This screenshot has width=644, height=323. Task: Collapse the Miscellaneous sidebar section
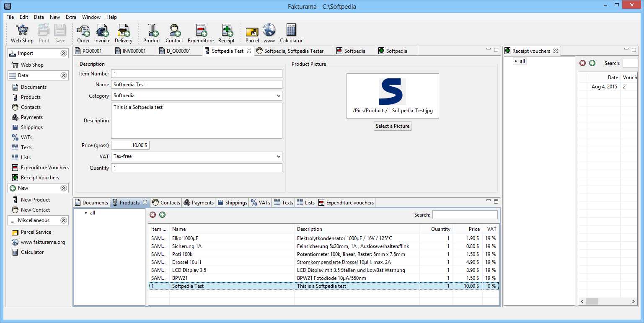click(x=64, y=220)
